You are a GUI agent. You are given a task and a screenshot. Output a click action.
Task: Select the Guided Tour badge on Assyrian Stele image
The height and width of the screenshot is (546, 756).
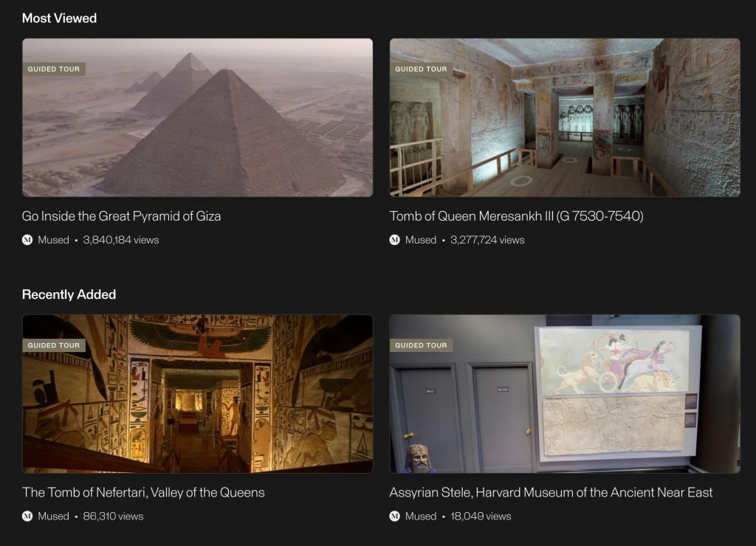click(x=421, y=345)
